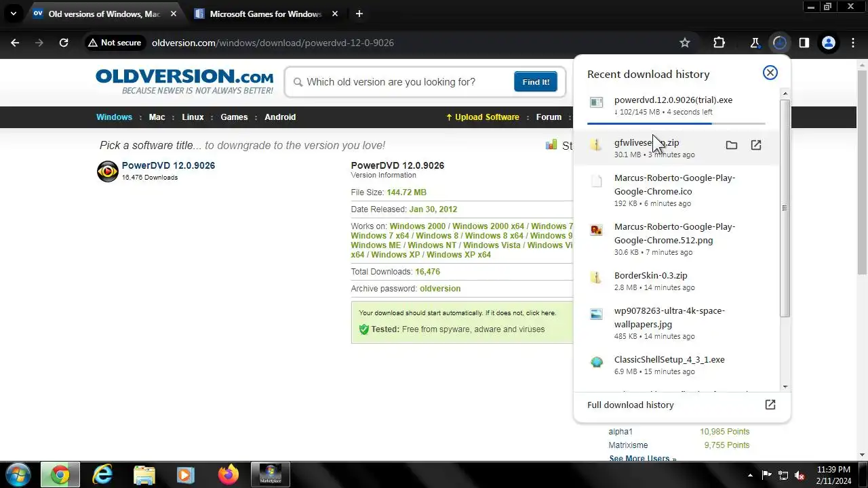The width and height of the screenshot is (868, 488).
Task: Click the powerdvd download progress bar
Action: click(x=676, y=123)
